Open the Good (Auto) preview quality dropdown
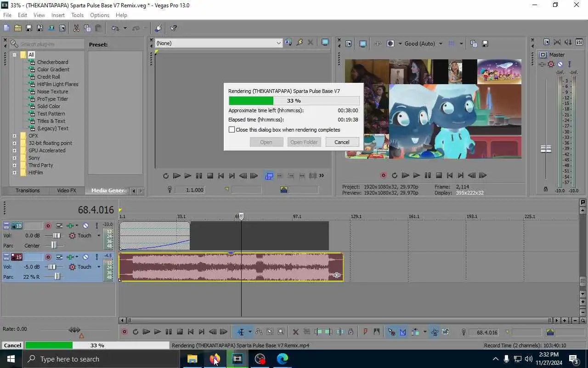Viewport: 588px width, 368px height. click(x=440, y=44)
